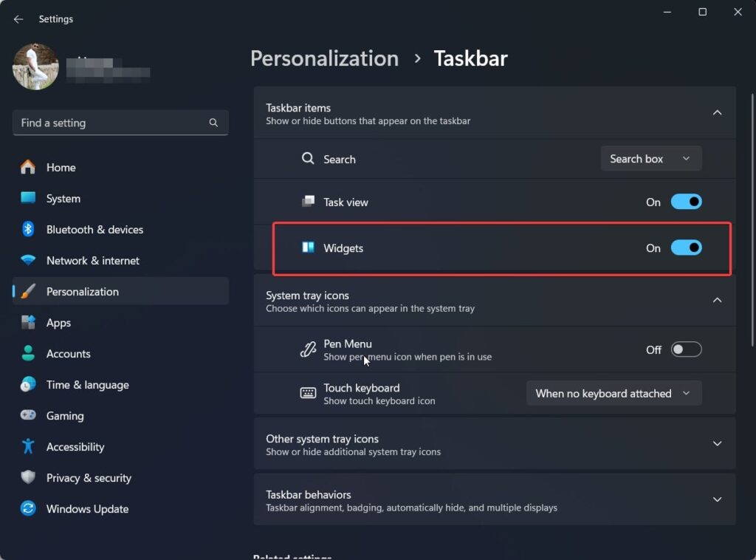This screenshot has height=560, width=756.
Task: Disable the Widgets toggle switch
Action: pyautogui.click(x=686, y=248)
